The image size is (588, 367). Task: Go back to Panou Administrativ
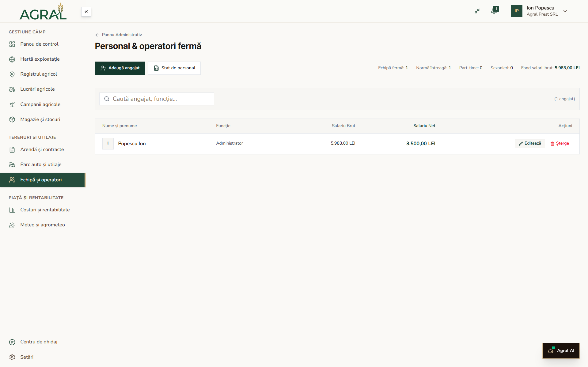click(119, 35)
